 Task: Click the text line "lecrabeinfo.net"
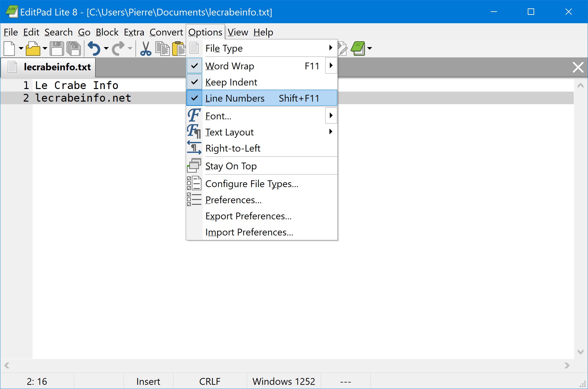pos(83,98)
